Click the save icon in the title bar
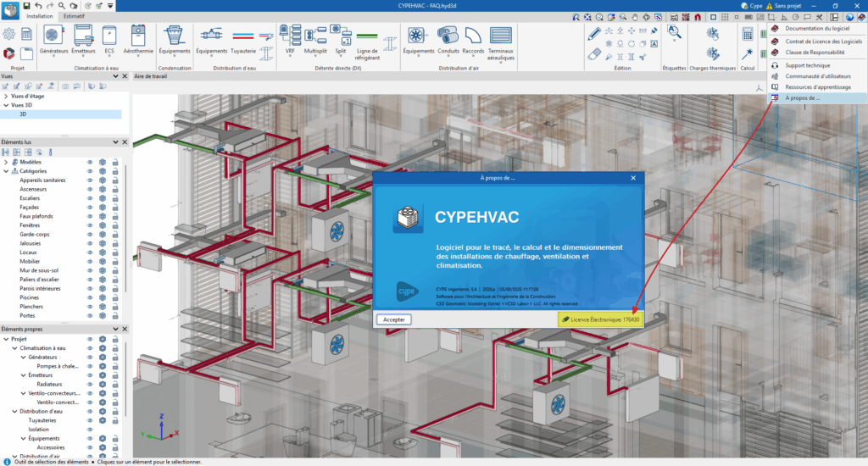Screen dimensions: 868x466 26,5
